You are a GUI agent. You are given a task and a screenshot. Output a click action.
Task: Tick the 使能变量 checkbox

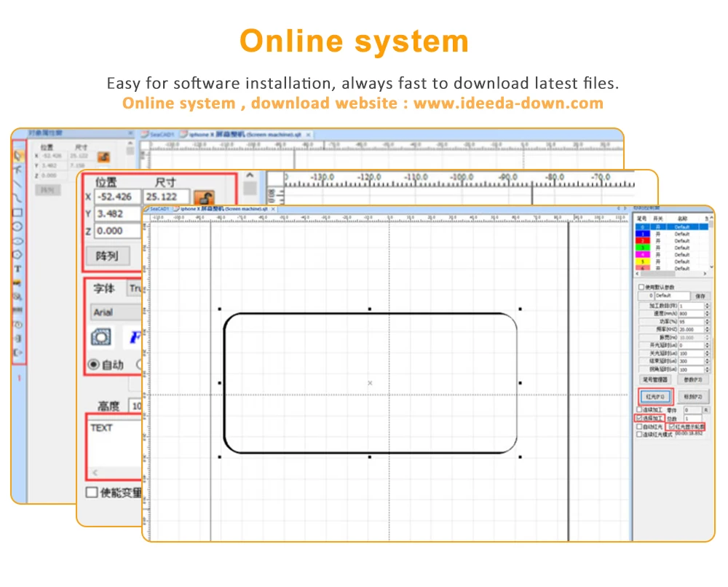pyautogui.click(x=92, y=492)
